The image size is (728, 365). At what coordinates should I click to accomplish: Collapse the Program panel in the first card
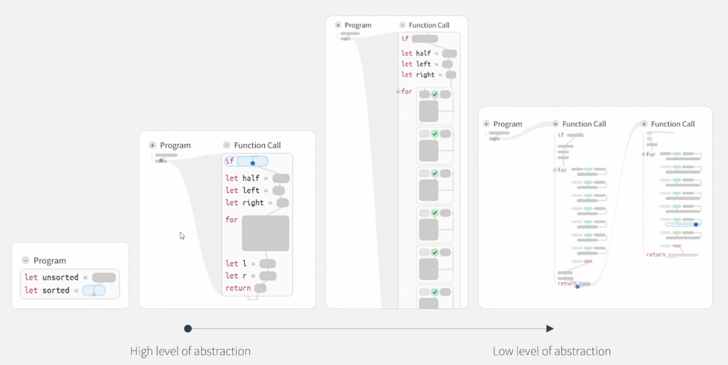pos(26,261)
